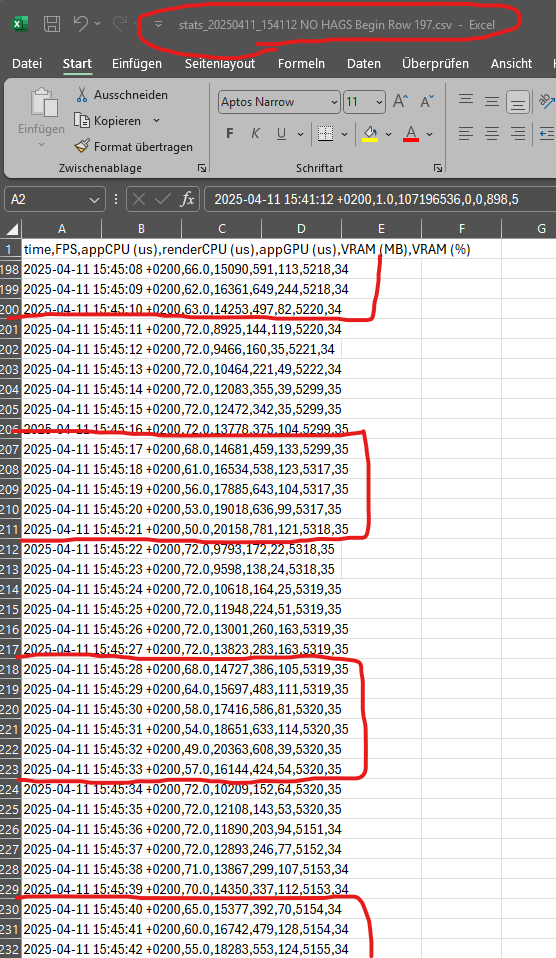The width and height of the screenshot is (556, 958).
Task: Open the Daten tab
Action: click(364, 64)
